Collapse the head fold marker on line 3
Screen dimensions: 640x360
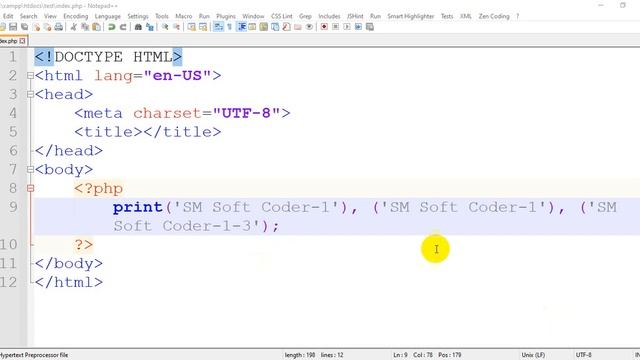click(30, 94)
